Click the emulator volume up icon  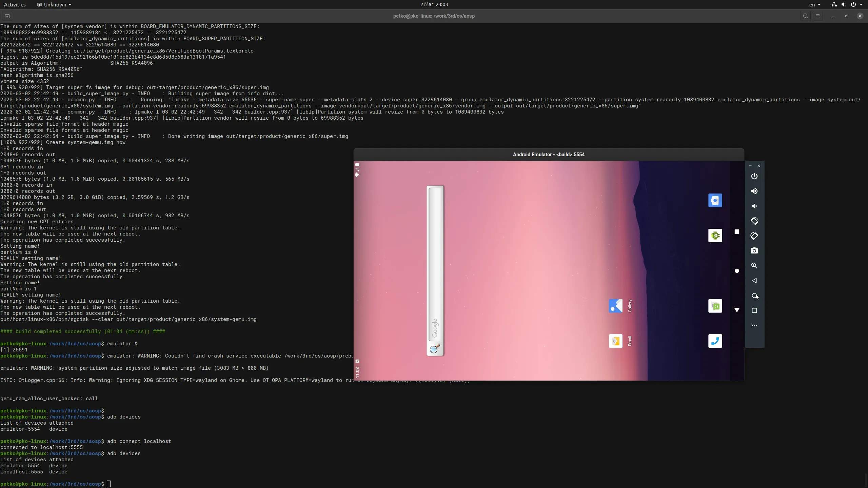[x=754, y=191]
